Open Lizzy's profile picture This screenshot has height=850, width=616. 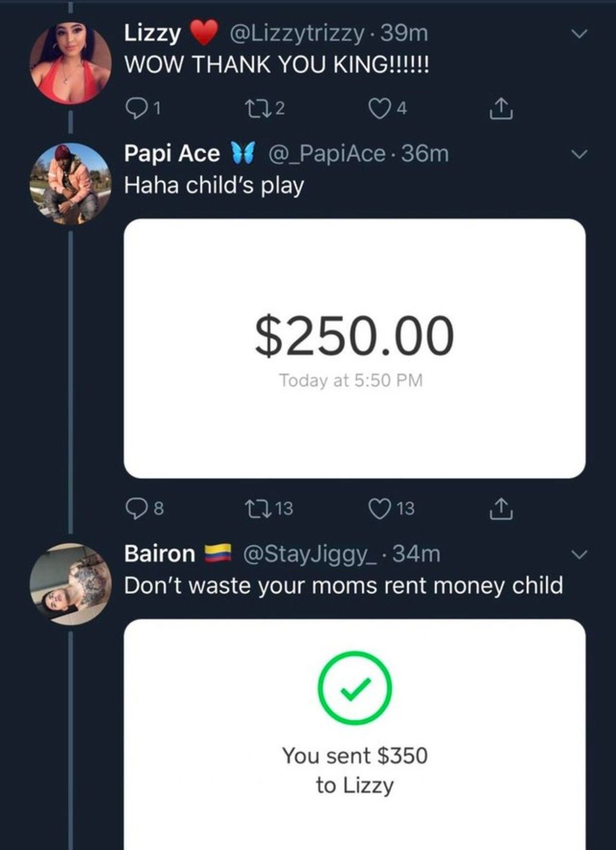coord(70,63)
